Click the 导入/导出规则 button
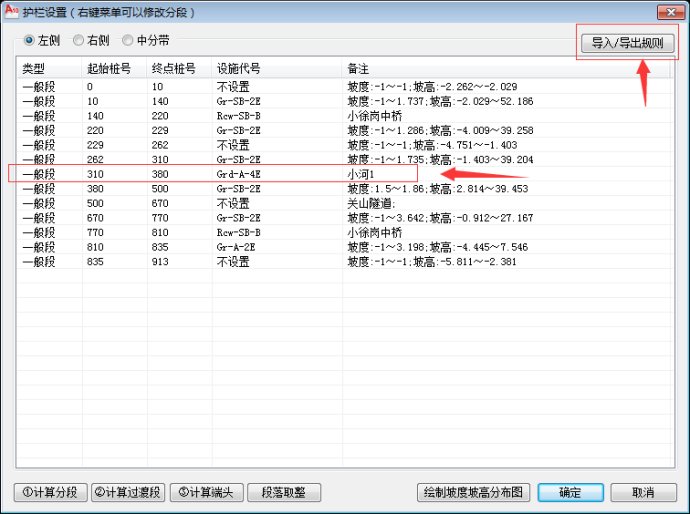This screenshot has width=690, height=514. [x=627, y=44]
